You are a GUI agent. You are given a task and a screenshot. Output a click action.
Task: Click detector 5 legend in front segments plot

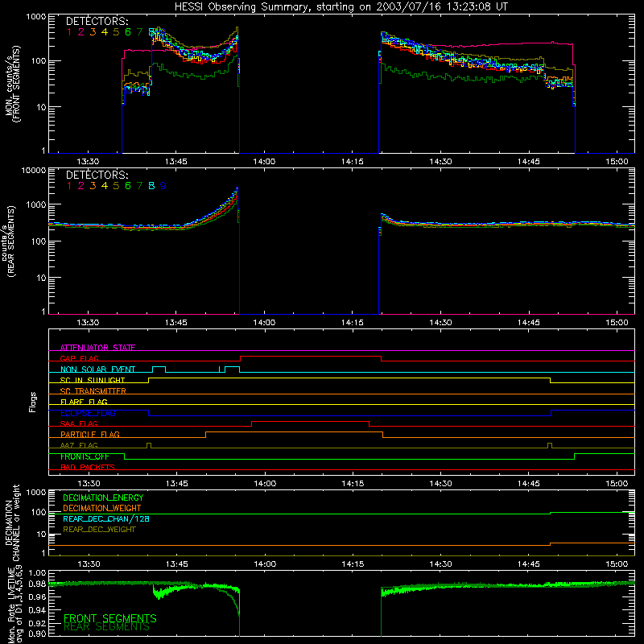click(x=116, y=31)
